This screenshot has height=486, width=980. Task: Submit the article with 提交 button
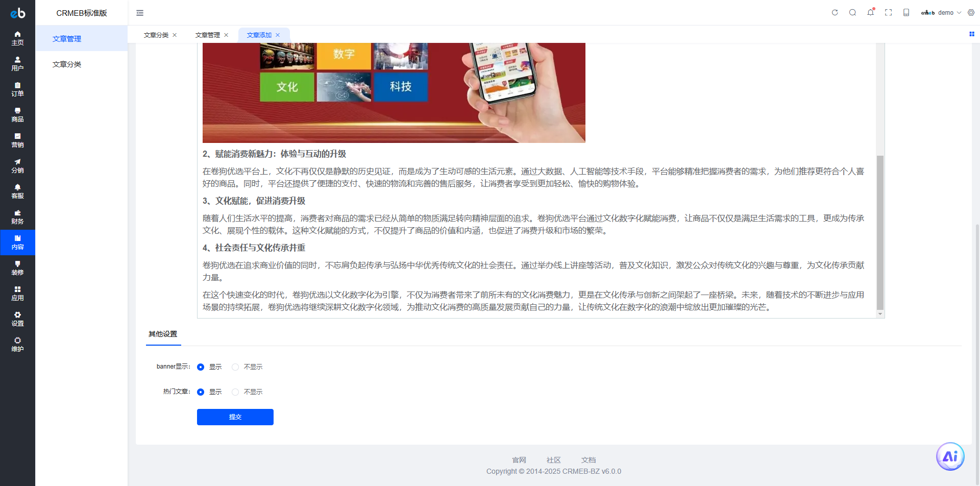235,417
